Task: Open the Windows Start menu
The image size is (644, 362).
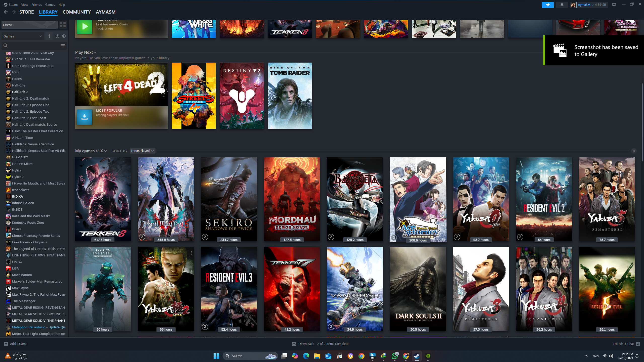Action: (x=216, y=356)
